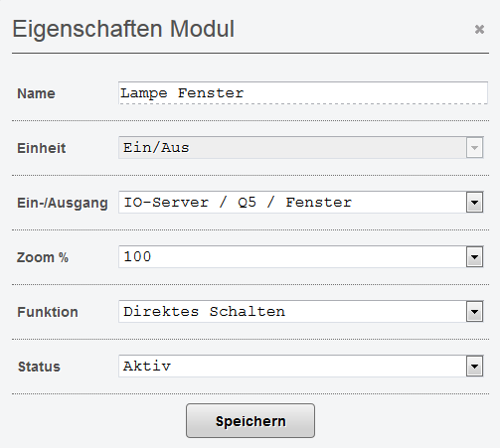Click the Status label
The width and height of the screenshot is (500, 448).
coord(39,367)
